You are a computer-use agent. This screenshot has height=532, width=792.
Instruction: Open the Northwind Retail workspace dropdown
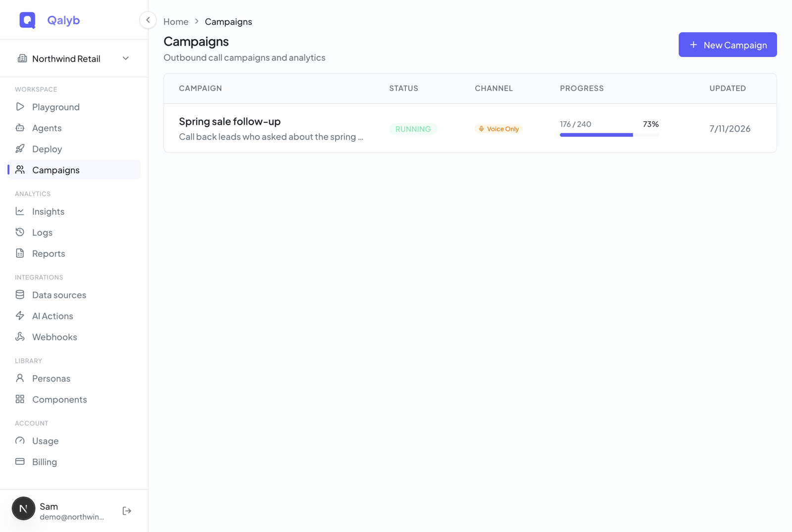pos(74,58)
